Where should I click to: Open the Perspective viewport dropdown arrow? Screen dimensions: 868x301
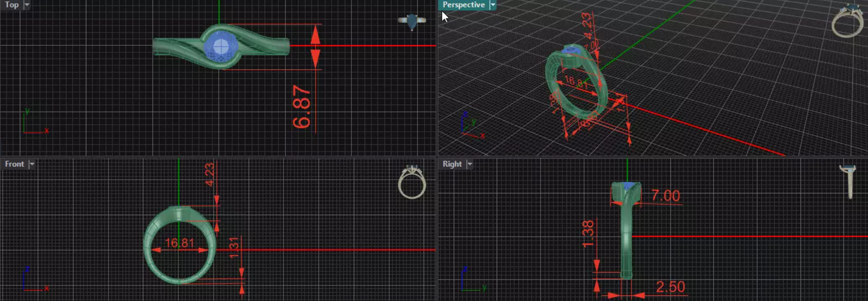tap(492, 5)
